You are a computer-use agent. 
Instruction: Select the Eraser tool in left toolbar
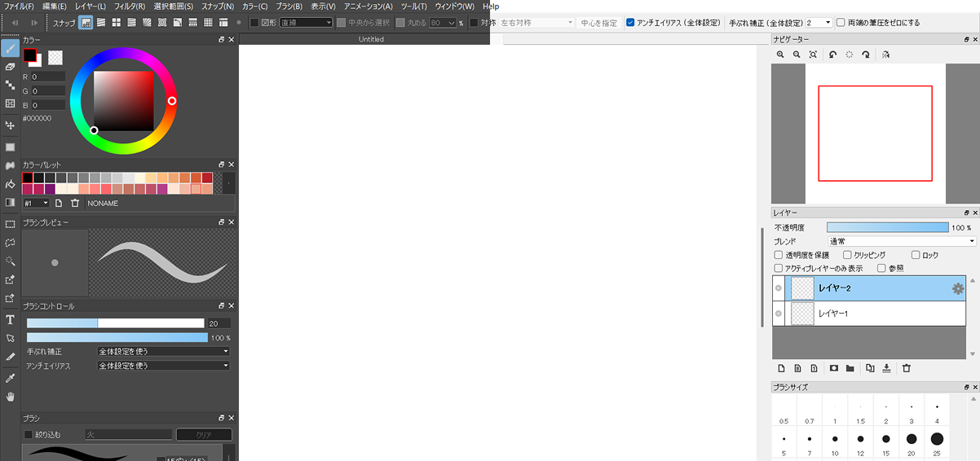tap(10, 66)
